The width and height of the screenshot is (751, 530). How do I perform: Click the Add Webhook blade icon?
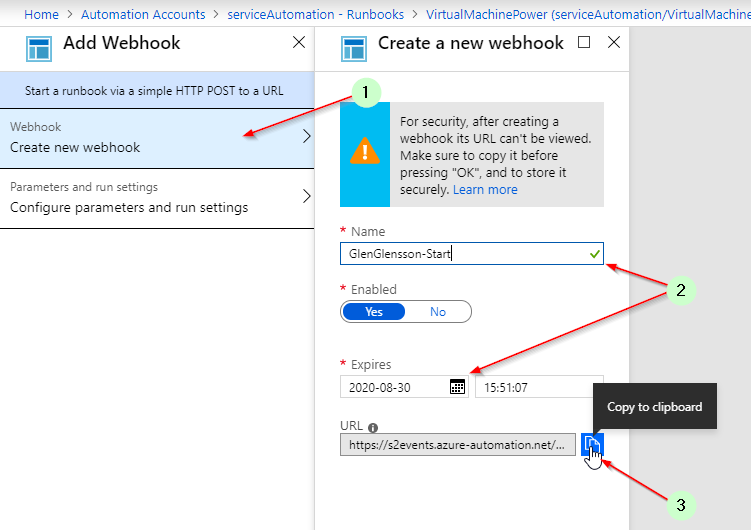coord(39,48)
